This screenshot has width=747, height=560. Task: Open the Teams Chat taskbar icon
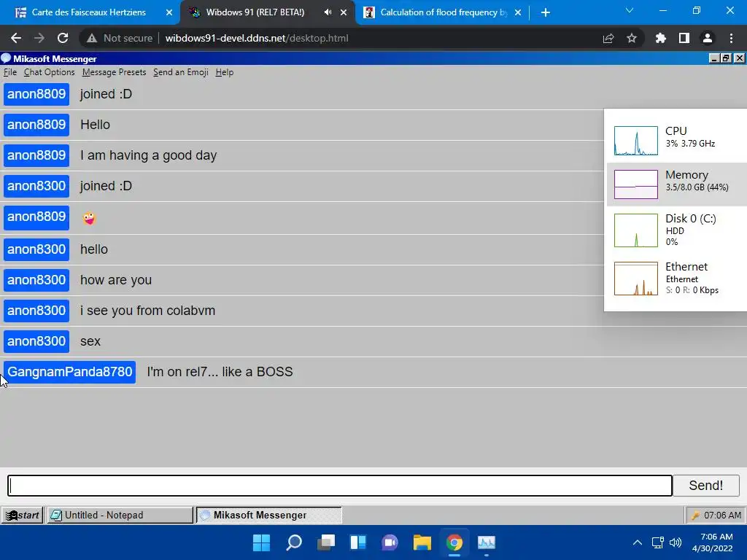pos(390,542)
